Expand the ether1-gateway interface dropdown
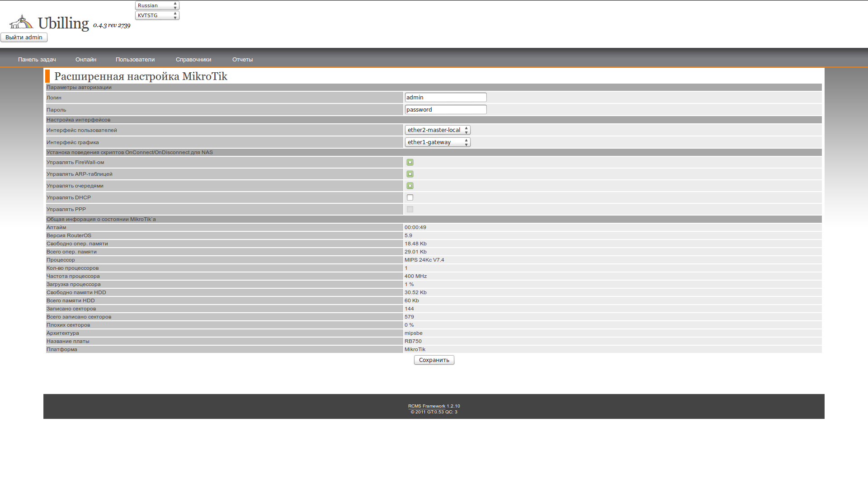Image resolution: width=868 pixels, height=488 pixels. click(437, 142)
